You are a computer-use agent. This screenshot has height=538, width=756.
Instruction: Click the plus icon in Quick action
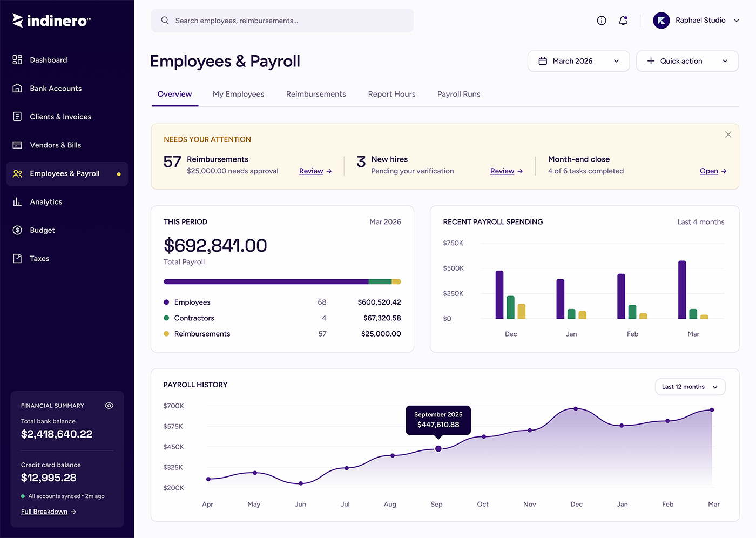pos(651,61)
